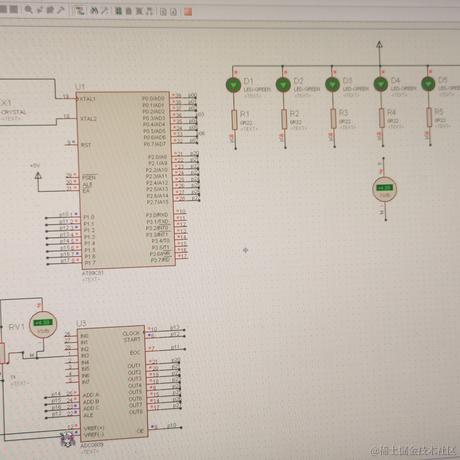Open the binoculars search and tag tool

pyautogui.click(x=95, y=11)
